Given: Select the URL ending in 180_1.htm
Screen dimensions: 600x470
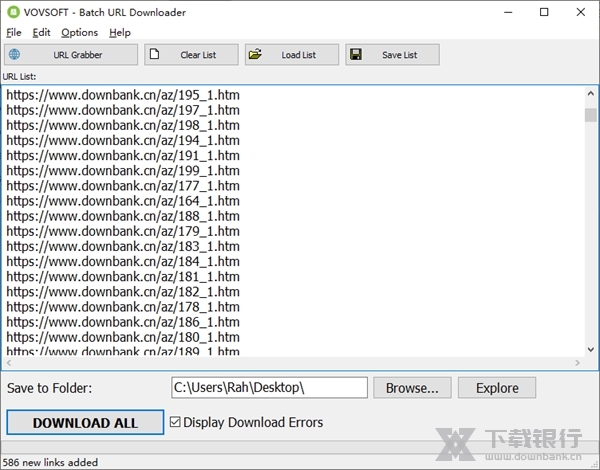Looking at the screenshot, I should pyautogui.click(x=123, y=337).
